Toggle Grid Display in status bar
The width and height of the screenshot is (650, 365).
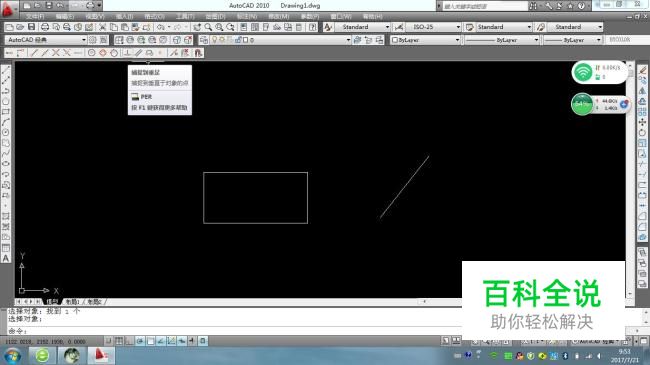[x=119, y=341]
